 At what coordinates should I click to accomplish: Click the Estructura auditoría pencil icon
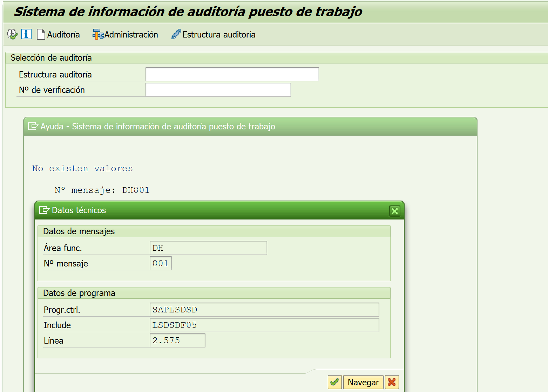coord(176,34)
